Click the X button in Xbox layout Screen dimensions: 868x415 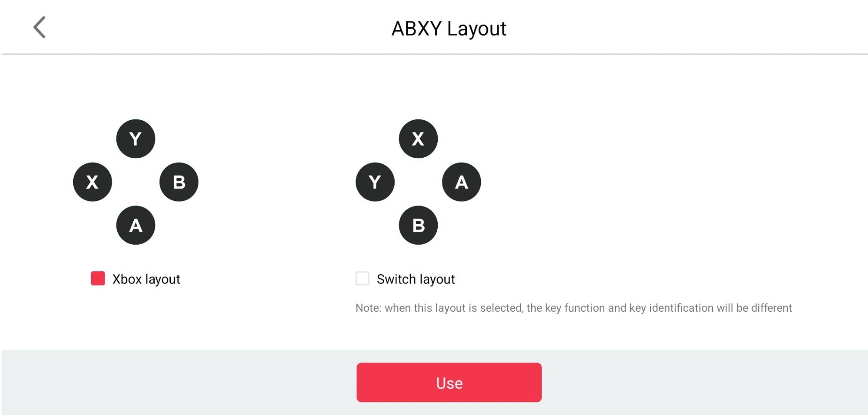click(x=92, y=182)
